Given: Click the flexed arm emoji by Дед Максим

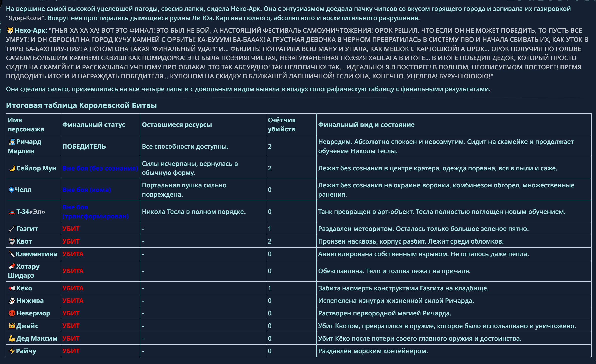Looking at the screenshot, I should coord(12,339).
